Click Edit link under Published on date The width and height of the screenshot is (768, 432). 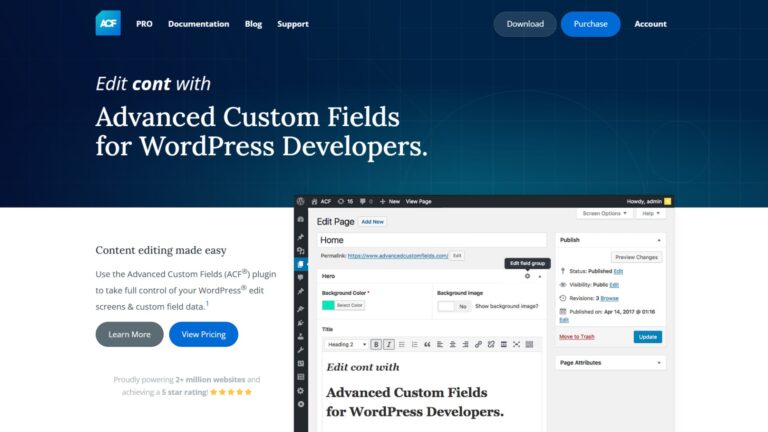click(564, 320)
